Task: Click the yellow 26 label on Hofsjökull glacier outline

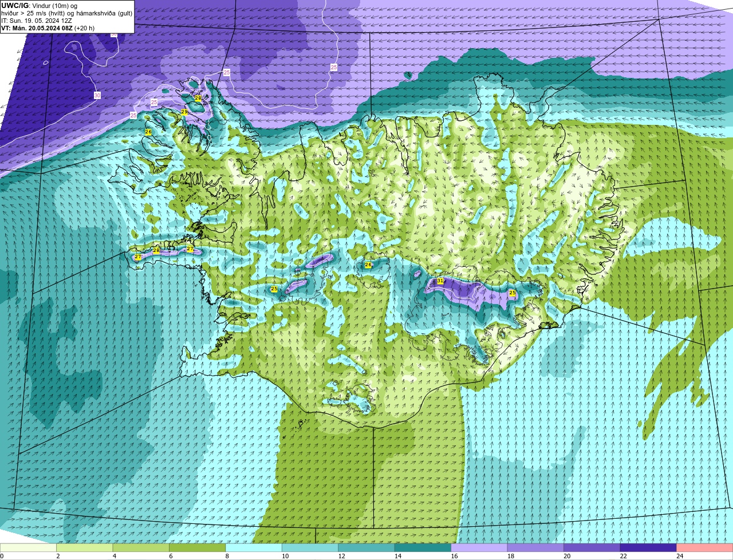Action: tap(368, 265)
